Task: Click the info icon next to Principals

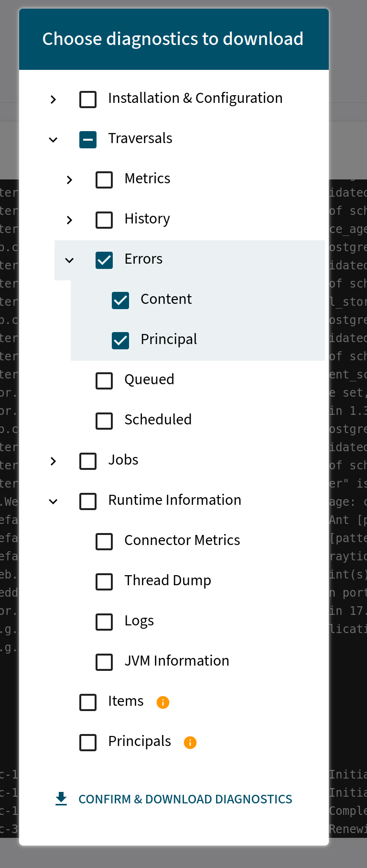Action: coord(190,743)
